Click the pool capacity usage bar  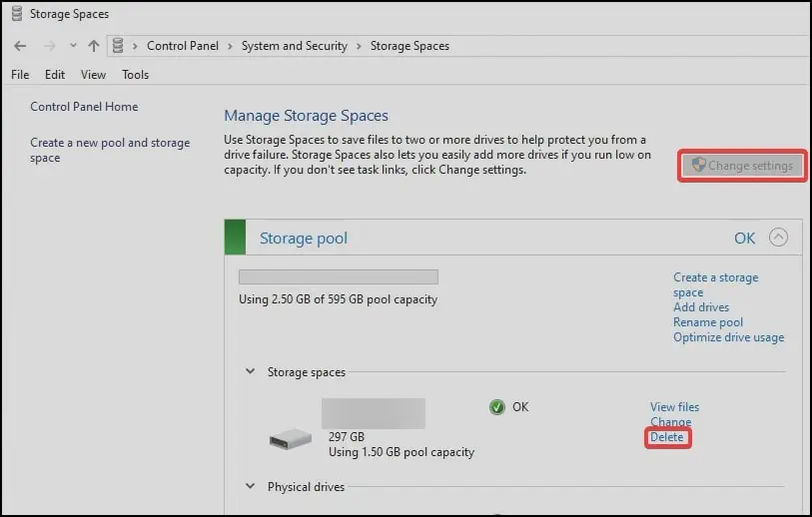point(339,276)
